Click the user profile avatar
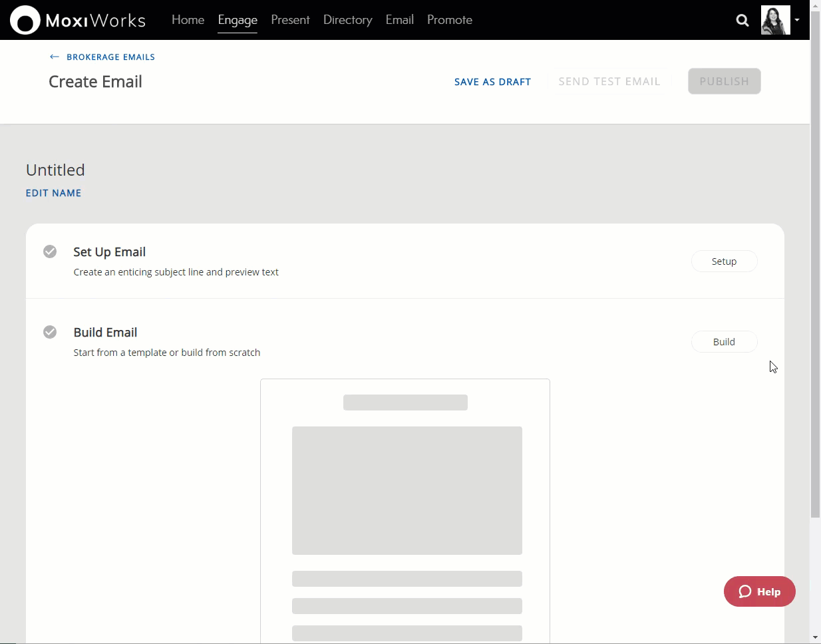 coord(775,20)
